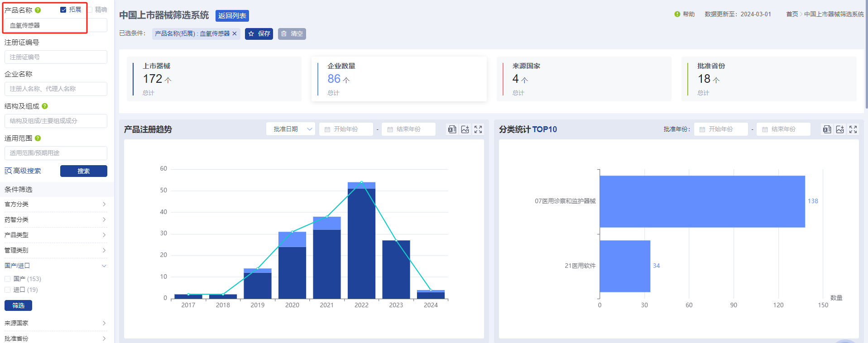This screenshot has height=343, width=868.
Task: Pick 开始年份 in 分类统计 panel
Action: point(721,129)
